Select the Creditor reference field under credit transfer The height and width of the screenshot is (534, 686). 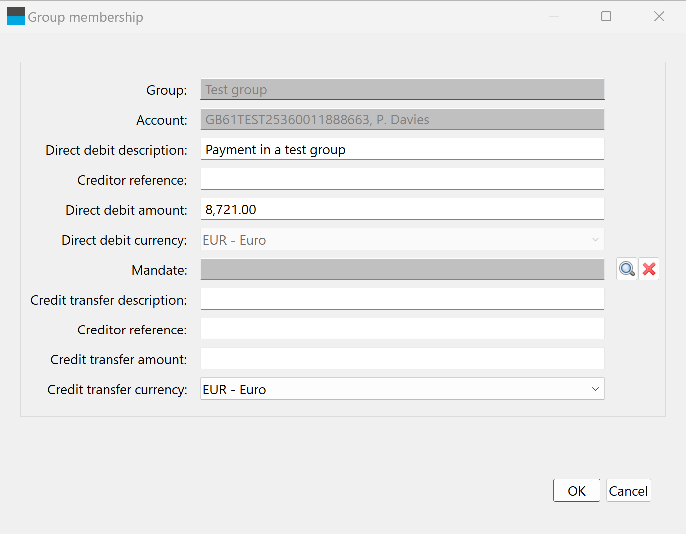click(402, 329)
